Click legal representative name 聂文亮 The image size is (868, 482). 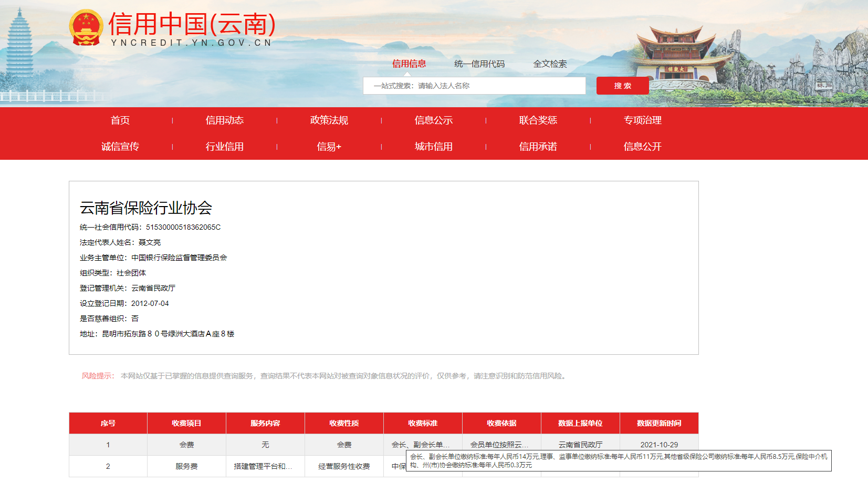(150, 242)
